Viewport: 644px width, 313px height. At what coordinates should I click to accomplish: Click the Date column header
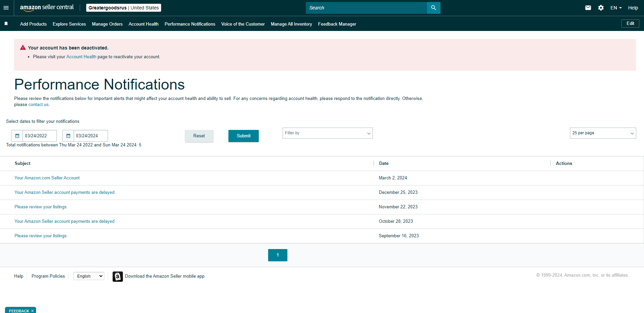[384, 164]
